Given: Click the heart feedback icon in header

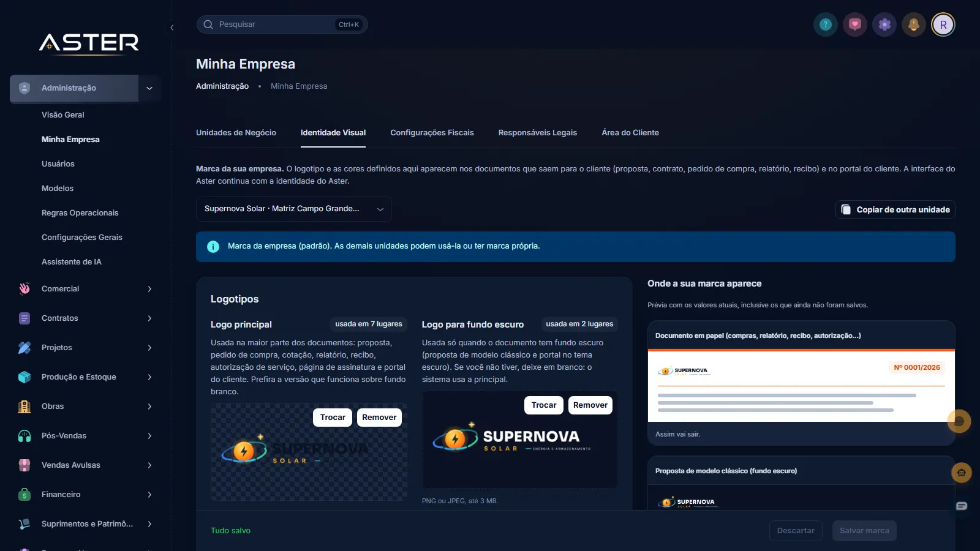Looking at the screenshot, I should [x=855, y=24].
